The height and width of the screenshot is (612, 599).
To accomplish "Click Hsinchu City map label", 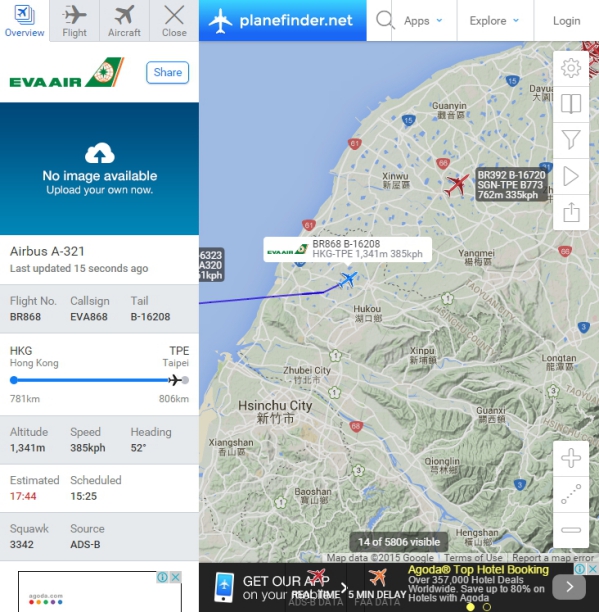I will 275,412.
